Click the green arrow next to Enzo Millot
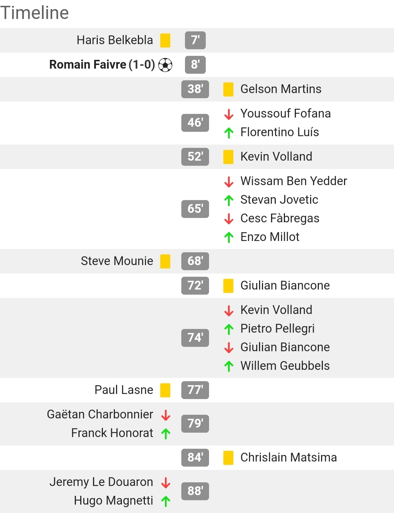The height and width of the screenshot is (532, 394). 229,237
